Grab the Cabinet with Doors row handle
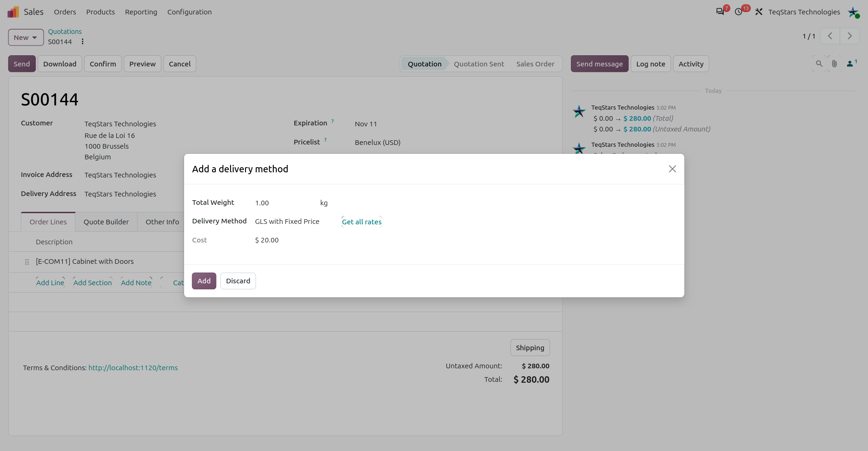The height and width of the screenshot is (451, 868). point(27,262)
